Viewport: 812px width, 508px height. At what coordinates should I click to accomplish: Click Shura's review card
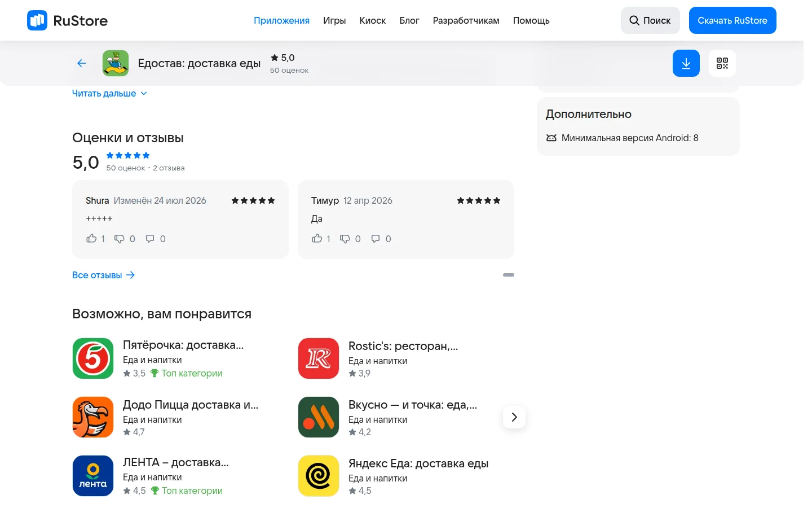coord(180,220)
